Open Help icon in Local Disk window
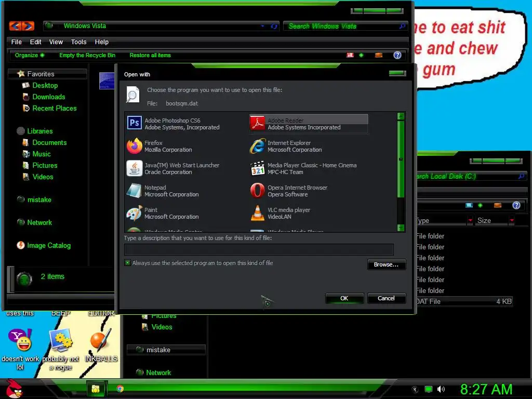 tap(516, 205)
